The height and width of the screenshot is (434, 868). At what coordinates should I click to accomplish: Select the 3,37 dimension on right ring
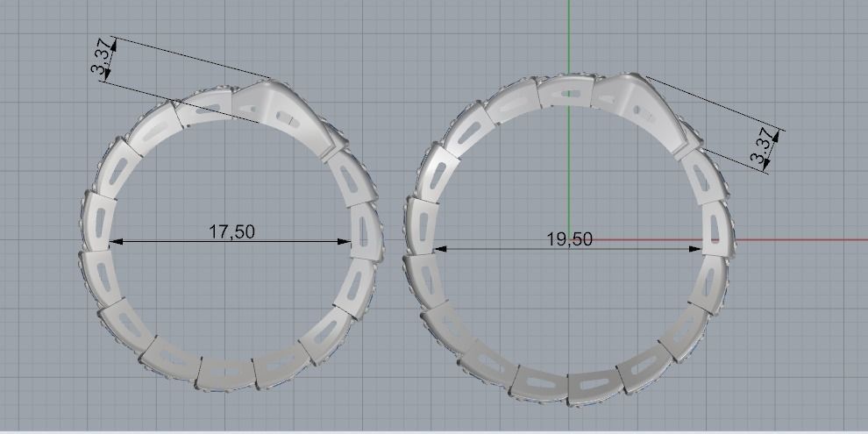tap(762, 148)
